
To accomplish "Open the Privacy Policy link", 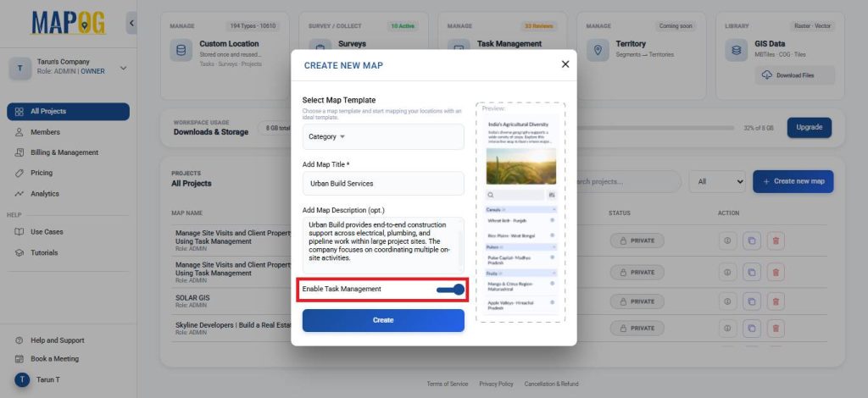I will (x=496, y=384).
